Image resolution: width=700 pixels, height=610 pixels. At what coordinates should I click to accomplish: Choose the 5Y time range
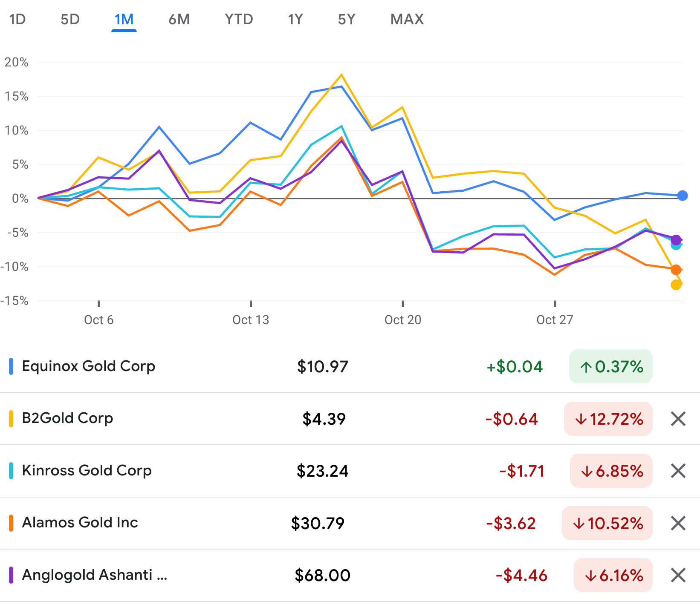click(x=346, y=19)
